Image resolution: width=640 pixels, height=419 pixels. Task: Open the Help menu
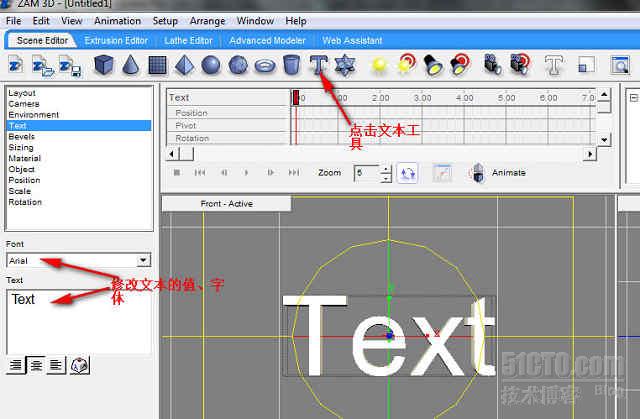click(296, 21)
